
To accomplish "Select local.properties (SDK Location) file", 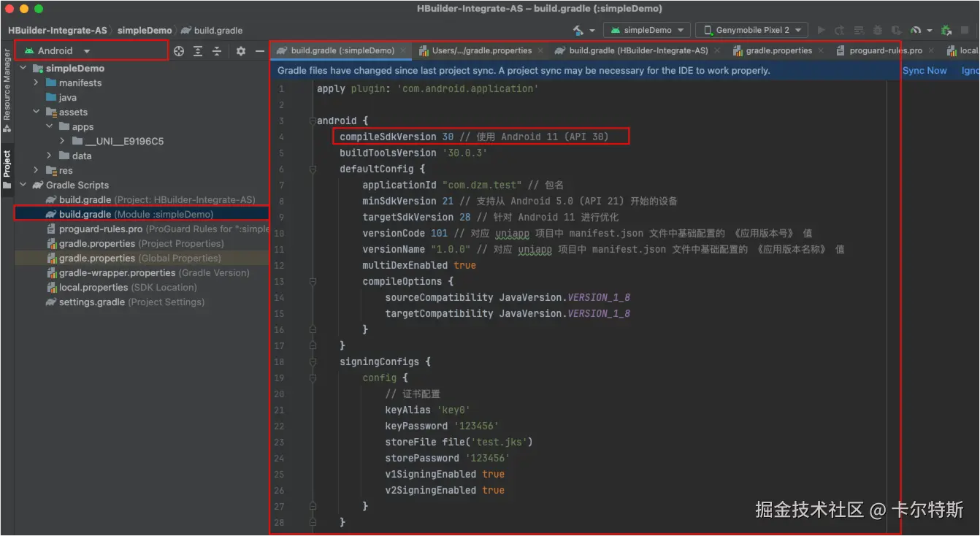I will point(121,287).
